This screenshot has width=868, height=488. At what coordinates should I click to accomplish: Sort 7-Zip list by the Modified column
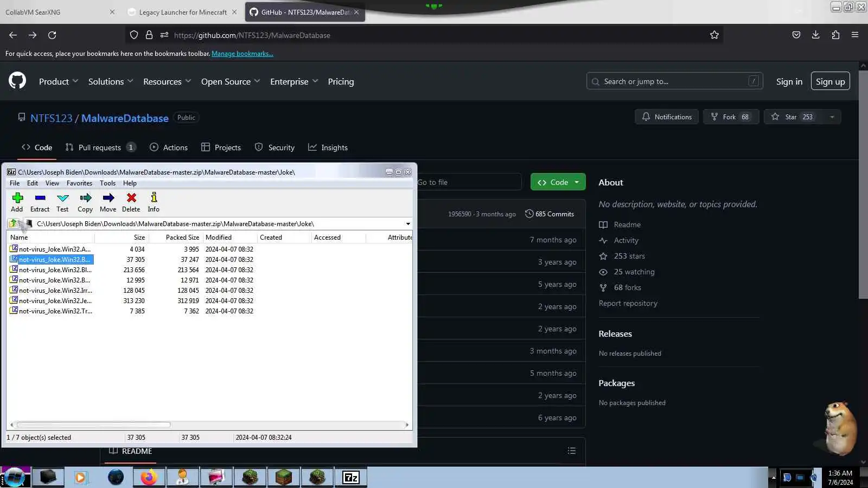pyautogui.click(x=229, y=237)
